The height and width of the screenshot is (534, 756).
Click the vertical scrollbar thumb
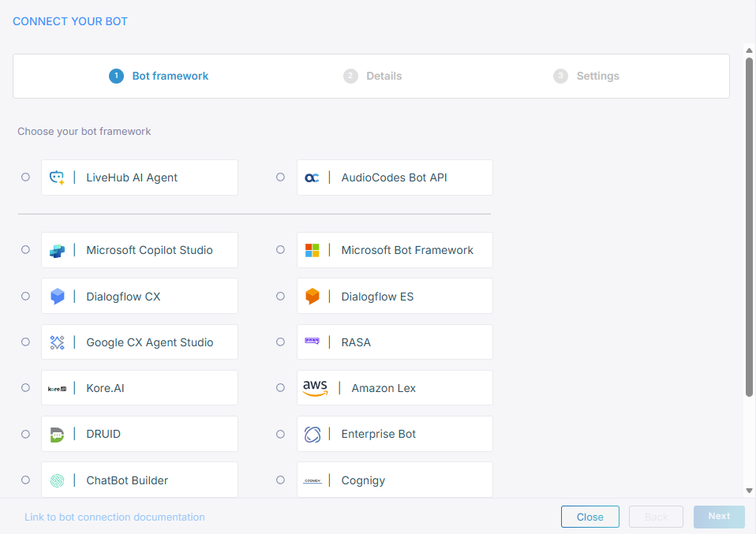pyautogui.click(x=749, y=227)
